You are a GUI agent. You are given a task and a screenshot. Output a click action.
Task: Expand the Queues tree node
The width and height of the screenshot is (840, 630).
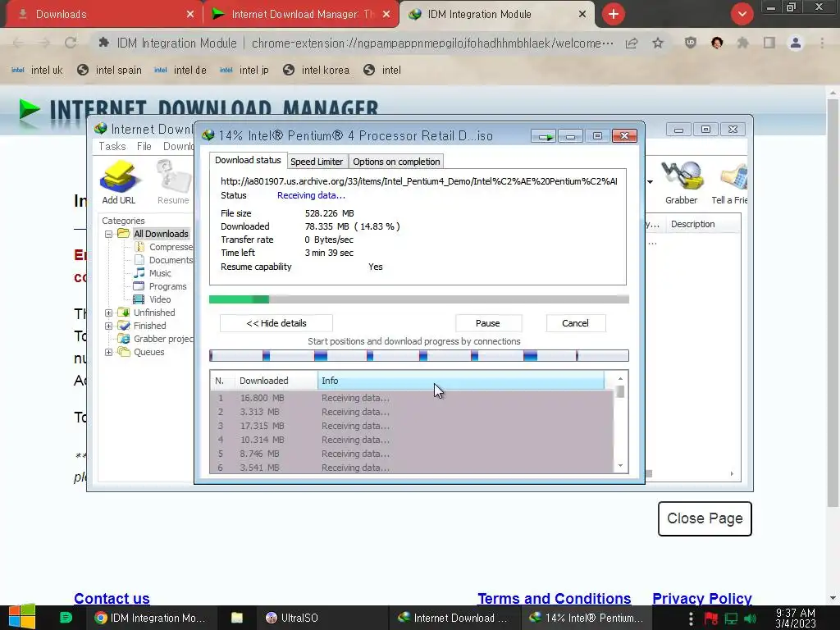[x=109, y=352]
